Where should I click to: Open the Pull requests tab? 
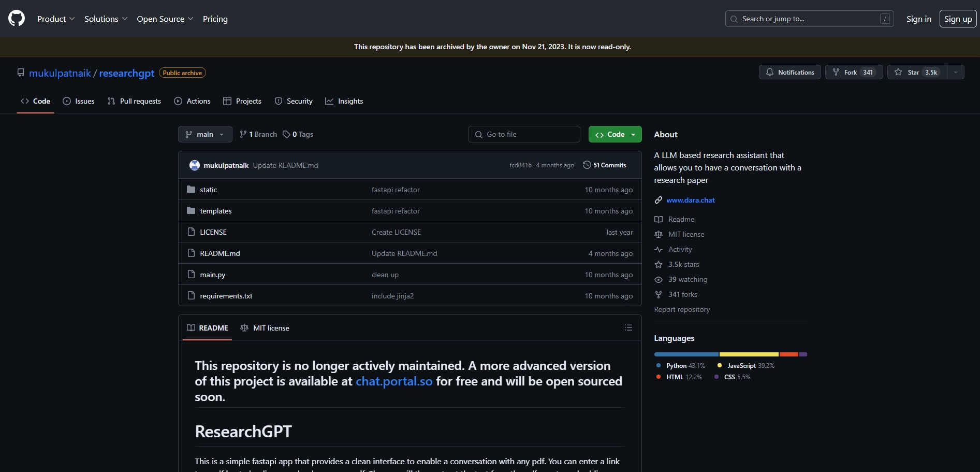(x=134, y=101)
